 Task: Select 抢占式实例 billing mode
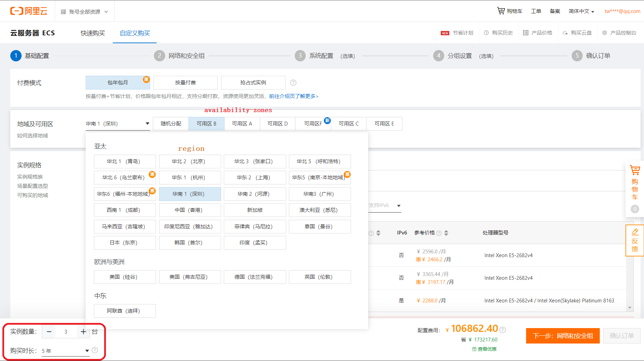253,83
